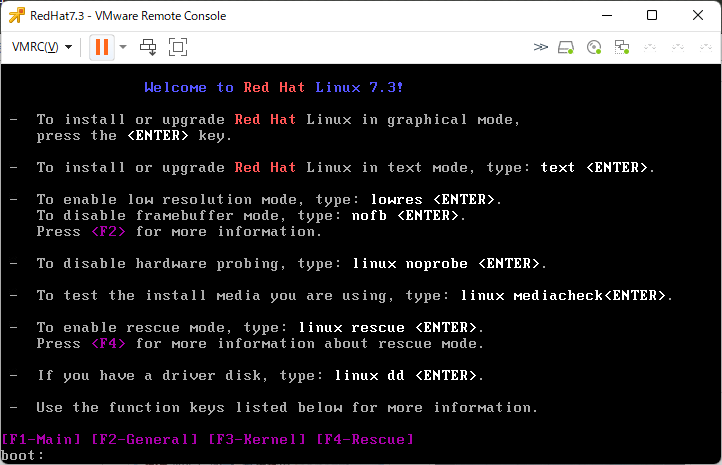
Task: Open the VMRC(V) menu
Action: click(x=42, y=47)
